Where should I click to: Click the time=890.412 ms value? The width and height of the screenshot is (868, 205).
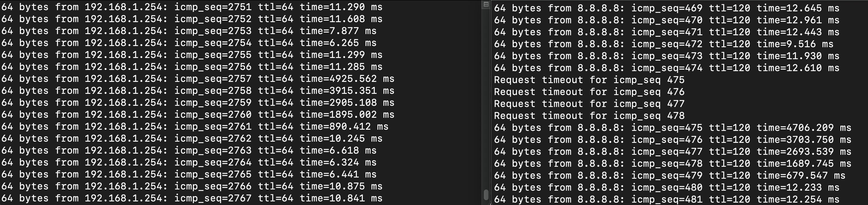click(344, 127)
